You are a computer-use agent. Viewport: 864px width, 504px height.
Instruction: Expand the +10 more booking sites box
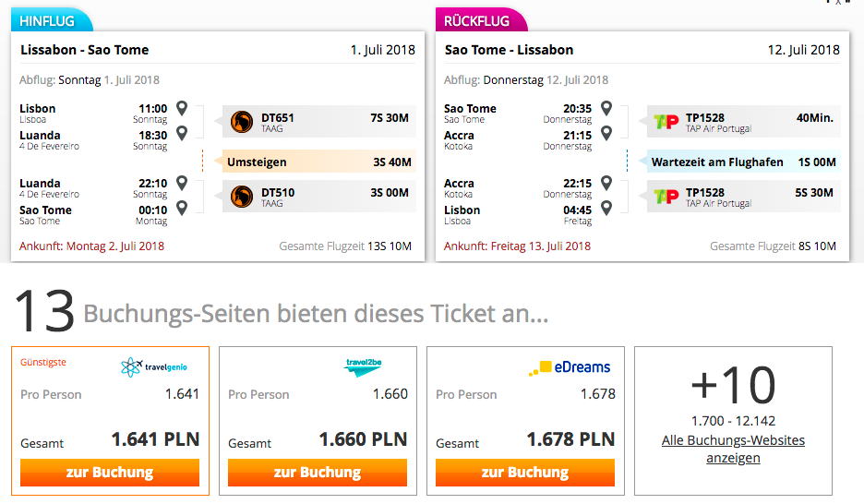(x=734, y=421)
